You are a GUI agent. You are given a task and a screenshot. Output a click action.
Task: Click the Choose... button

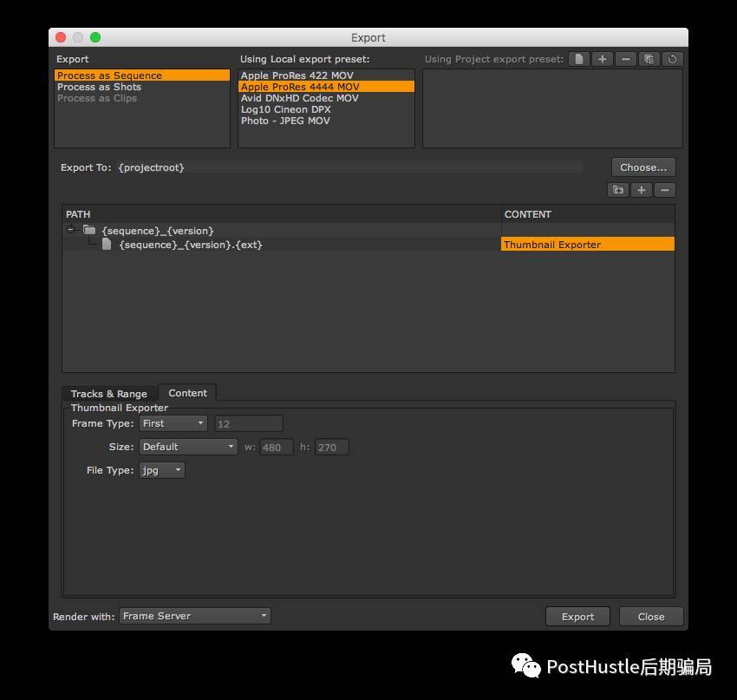pos(643,167)
